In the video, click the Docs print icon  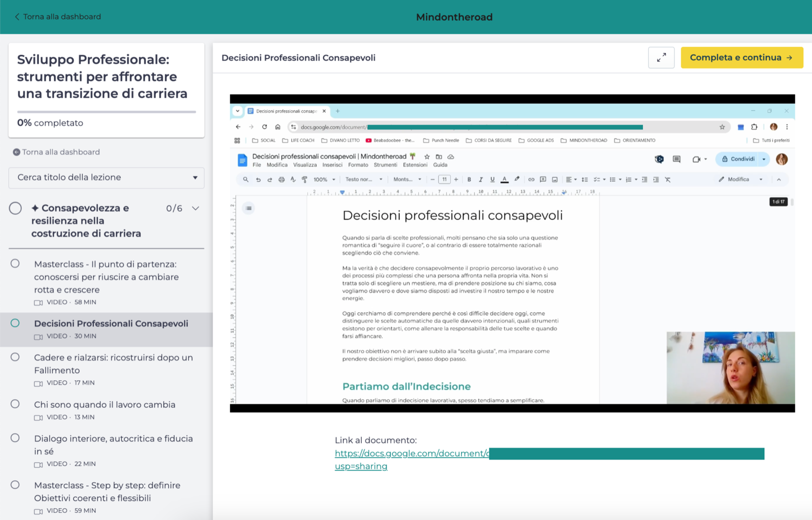(282, 179)
